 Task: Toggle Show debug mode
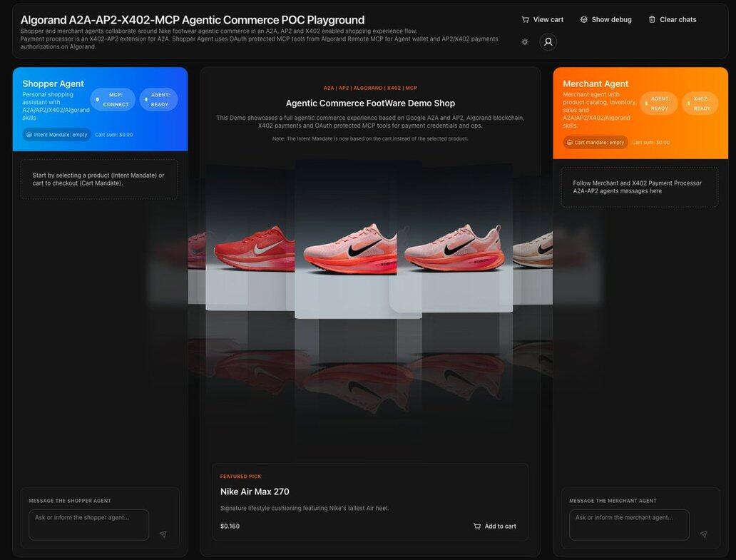click(x=605, y=19)
